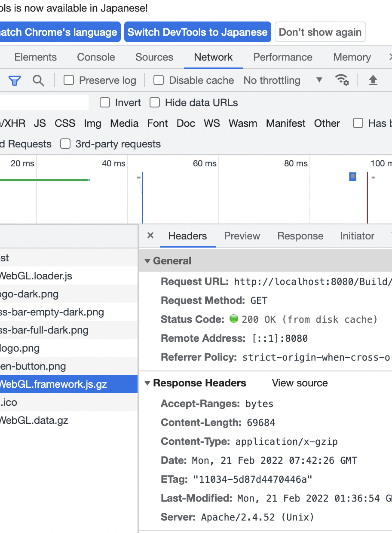Check Hide data URLs checkbox
Screen dimensions: 392x533
coord(155,102)
